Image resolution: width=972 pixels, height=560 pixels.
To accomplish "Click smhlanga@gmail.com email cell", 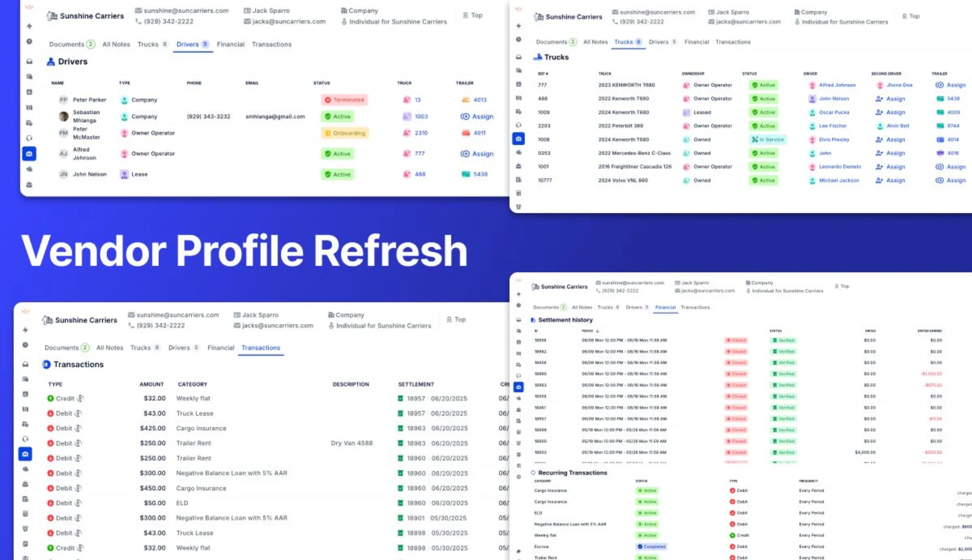I will pos(275,117).
